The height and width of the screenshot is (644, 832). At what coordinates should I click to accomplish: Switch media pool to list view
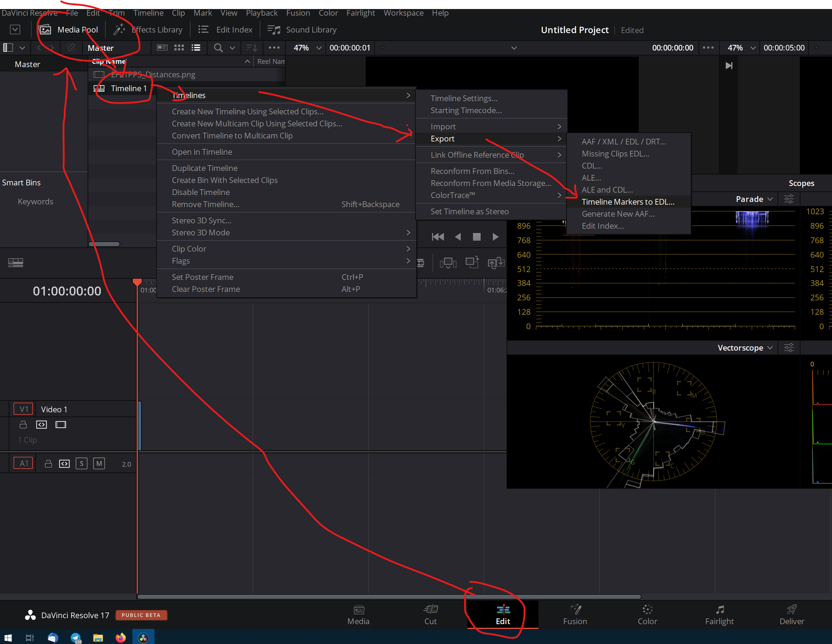(x=196, y=48)
